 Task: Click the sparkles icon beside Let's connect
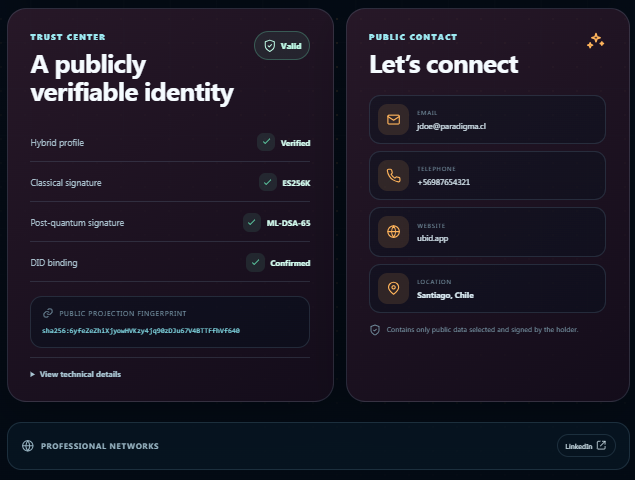click(595, 41)
